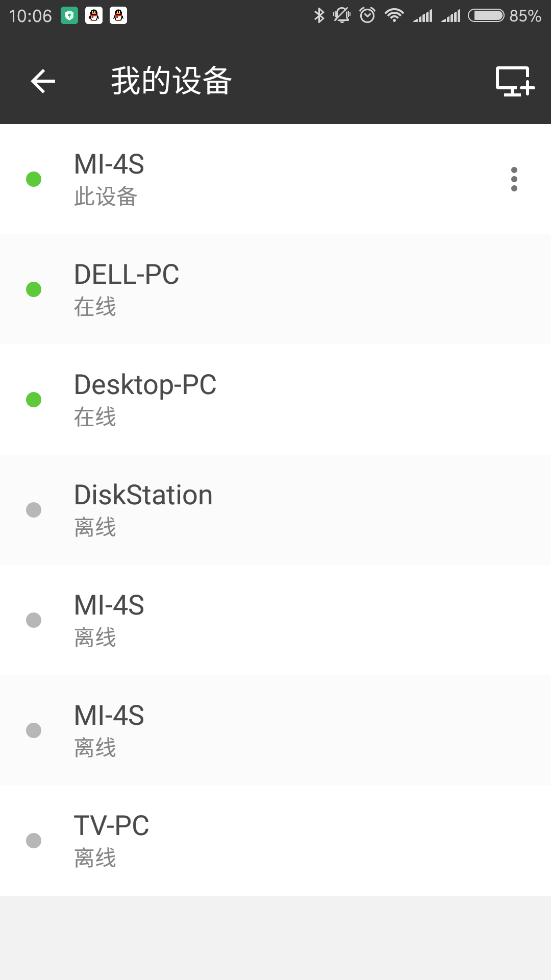Click the green status dot beside Desktop-PC
Viewport: 551px width, 980px height.
pos(34,400)
